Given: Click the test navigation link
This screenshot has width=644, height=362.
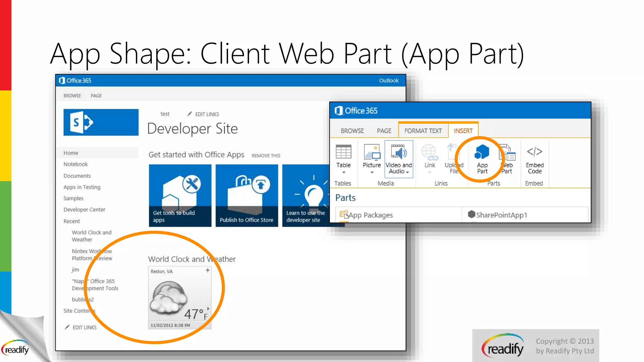Looking at the screenshot, I should [165, 114].
